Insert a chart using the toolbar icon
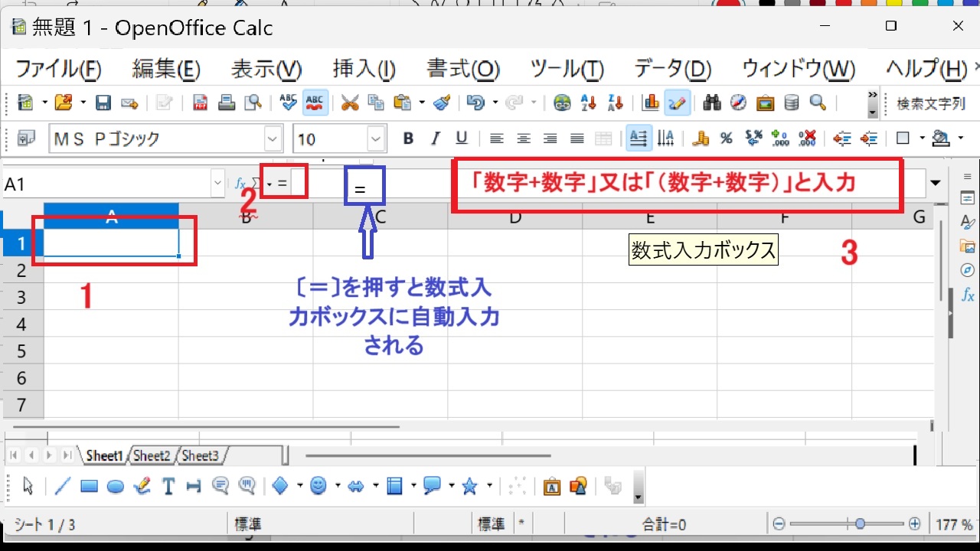 click(652, 102)
